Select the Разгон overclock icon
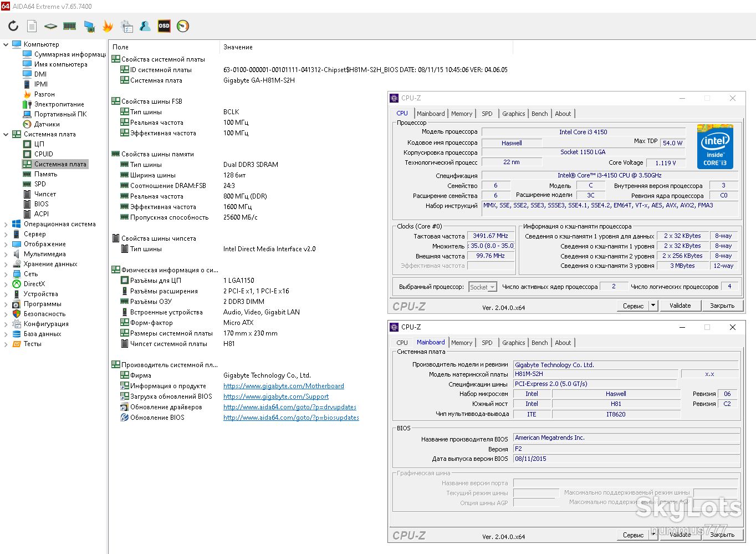This screenshot has height=554, width=756. 27,94
